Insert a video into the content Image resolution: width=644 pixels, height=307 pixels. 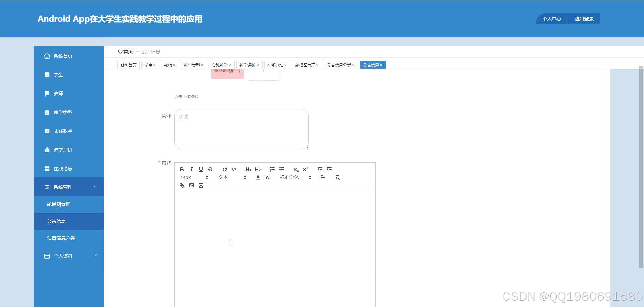[x=201, y=185]
